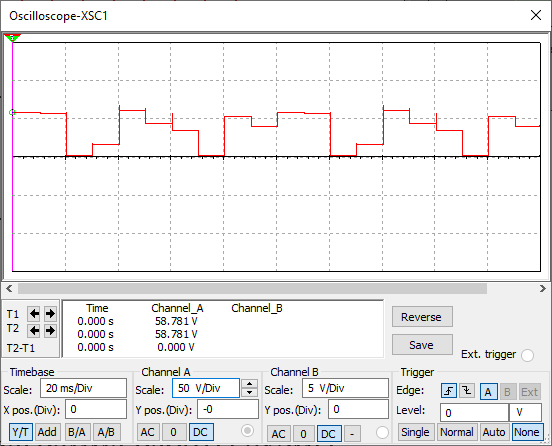Move cursor T2 right with arrow
The image size is (552, 446).
[x=50, y=330]
